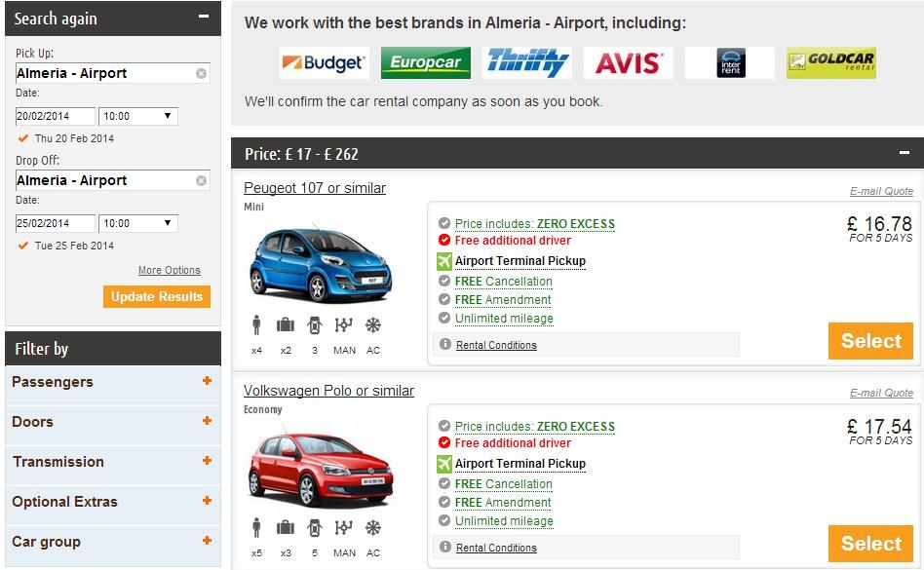This screenshot has height=570, width=924.
Task: Expand the Transmission filter
Action: click(207, 461)
